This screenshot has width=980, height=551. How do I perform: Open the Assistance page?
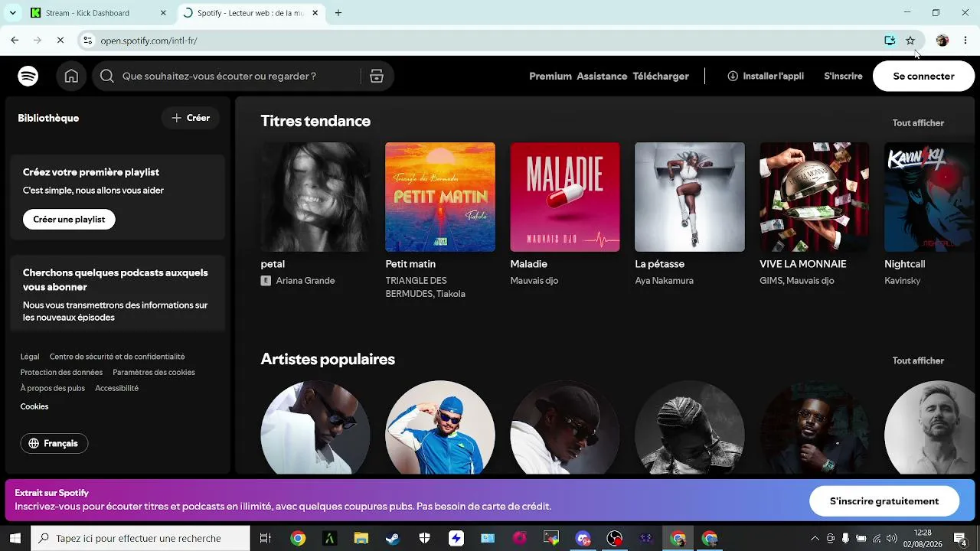click(602, 76)
